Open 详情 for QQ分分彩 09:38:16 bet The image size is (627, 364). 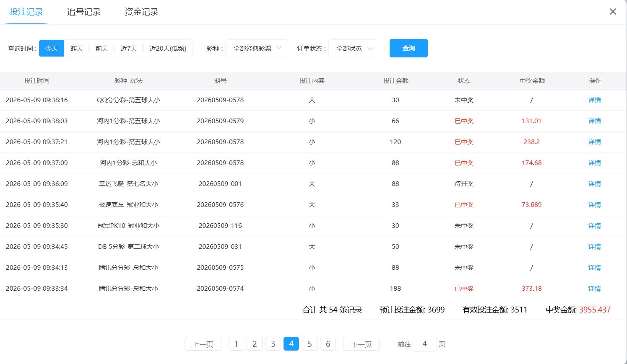click(594, 100)
